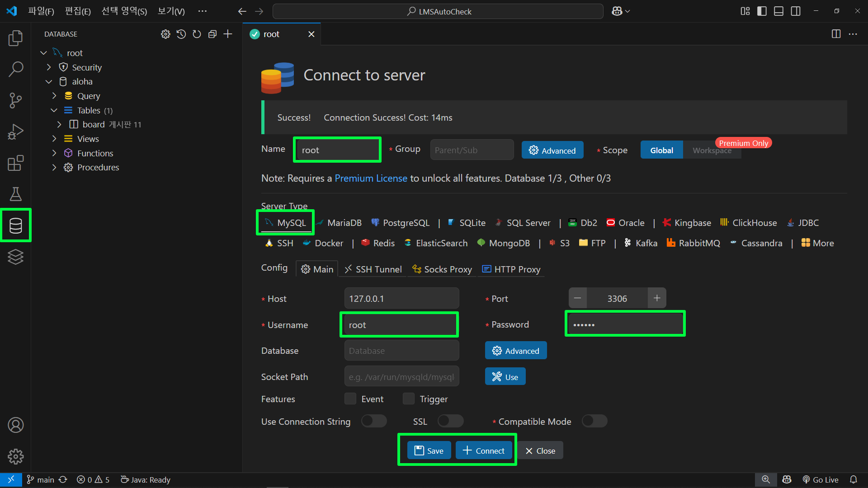Select Workspace scope option

click(712, 150)
